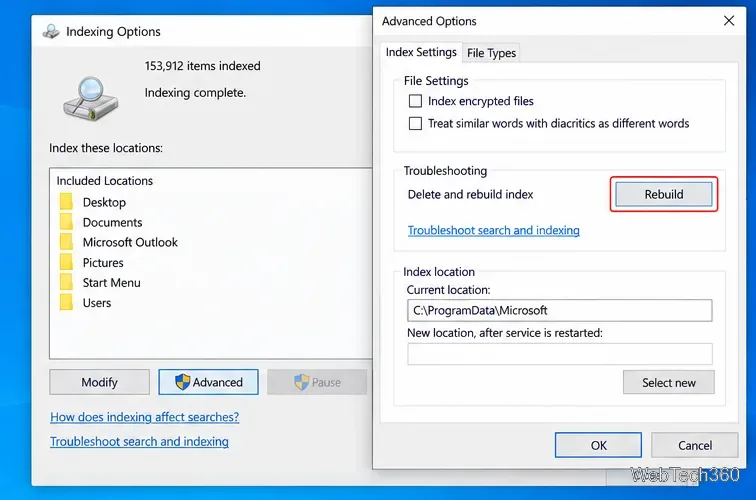Enable Index encrypted files checkbox
This screenshot has height=500, width=756.
pos(415,101)
